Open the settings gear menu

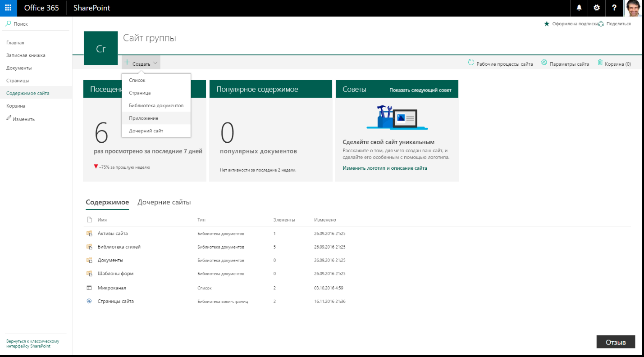click(597, 8)
